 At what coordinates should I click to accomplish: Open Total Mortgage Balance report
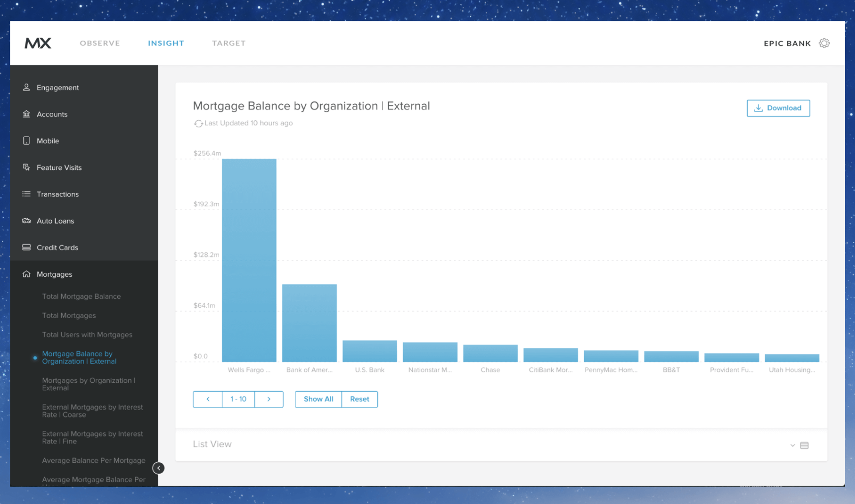[82, 296]
